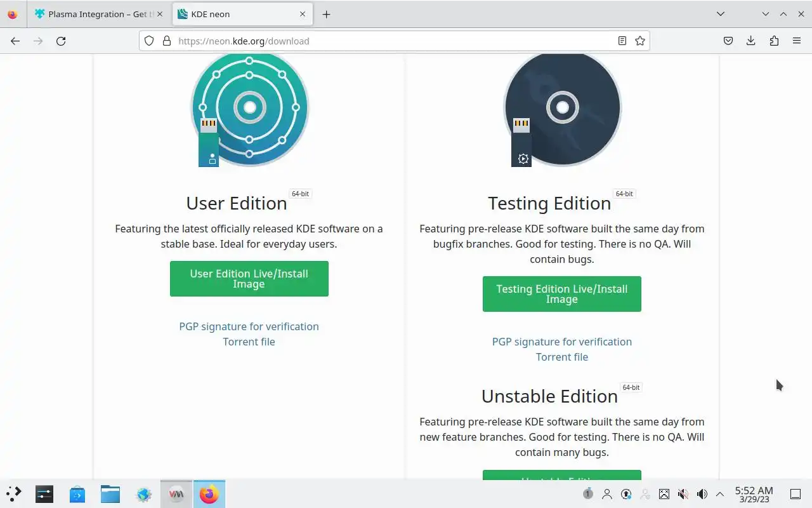Launch Discover software center from taskbar
812x508 pixels.
(77, 494)
